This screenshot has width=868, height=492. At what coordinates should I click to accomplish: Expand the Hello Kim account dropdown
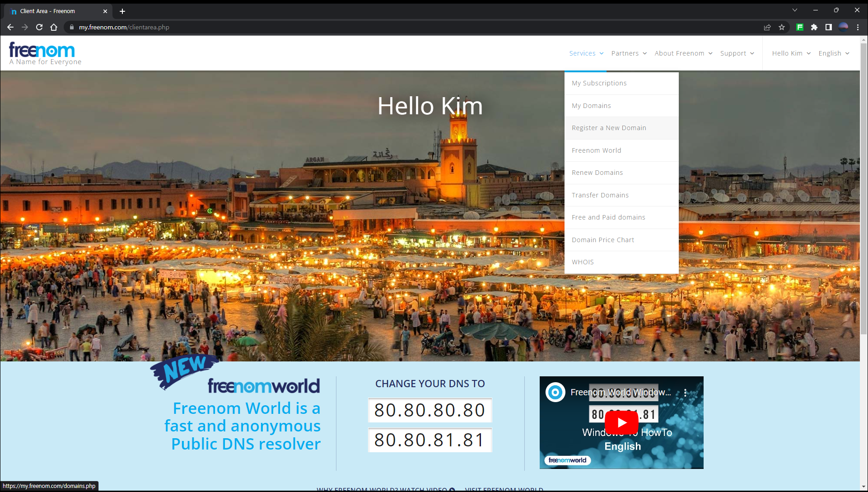click(791, 53)
